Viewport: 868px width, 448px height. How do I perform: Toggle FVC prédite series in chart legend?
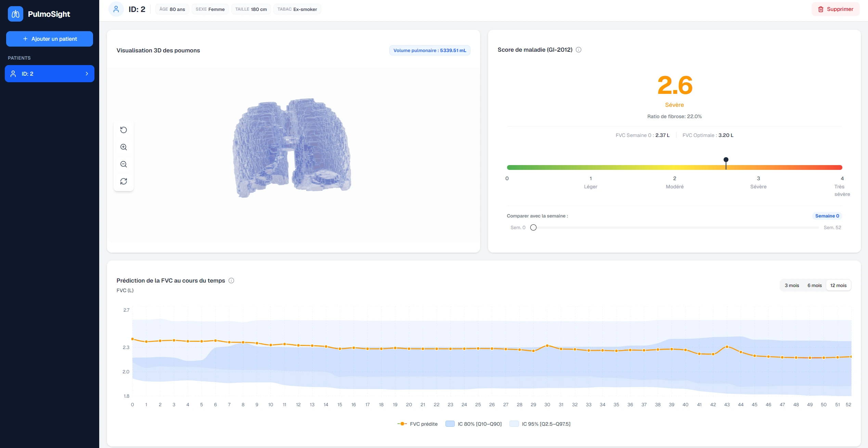pyautogui.click(x=417, y=424)
